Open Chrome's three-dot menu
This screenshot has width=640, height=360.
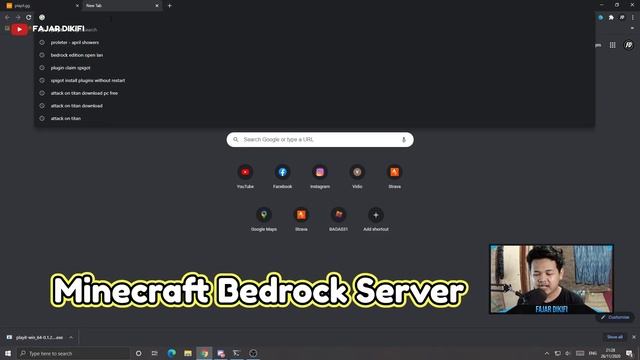[x=633, y=18]
